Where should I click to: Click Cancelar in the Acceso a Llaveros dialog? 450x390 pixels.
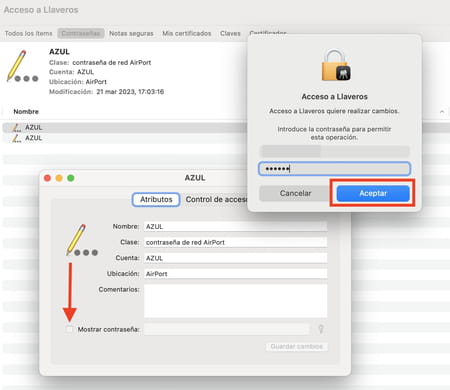pyautogui.click(x=295, y=193)
